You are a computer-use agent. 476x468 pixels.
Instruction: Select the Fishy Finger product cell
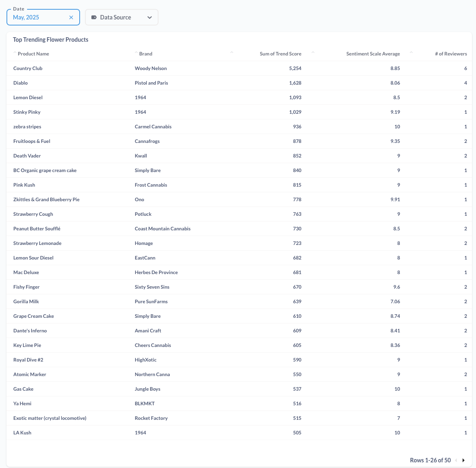pos(26,287)
